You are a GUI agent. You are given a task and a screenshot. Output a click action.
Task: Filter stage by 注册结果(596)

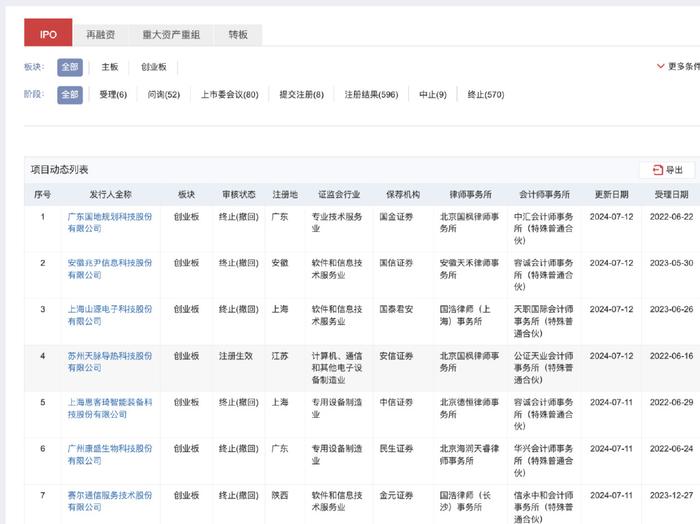click(371, 95)
